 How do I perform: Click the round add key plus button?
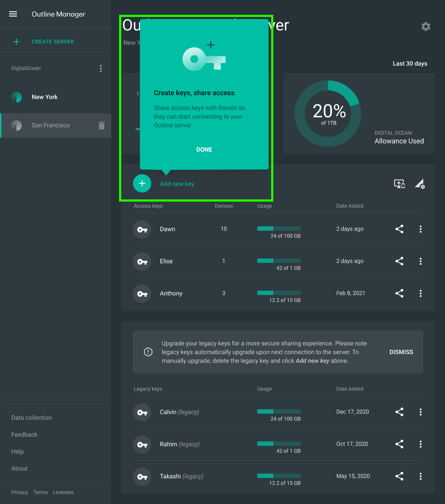[x=142, y=184]
